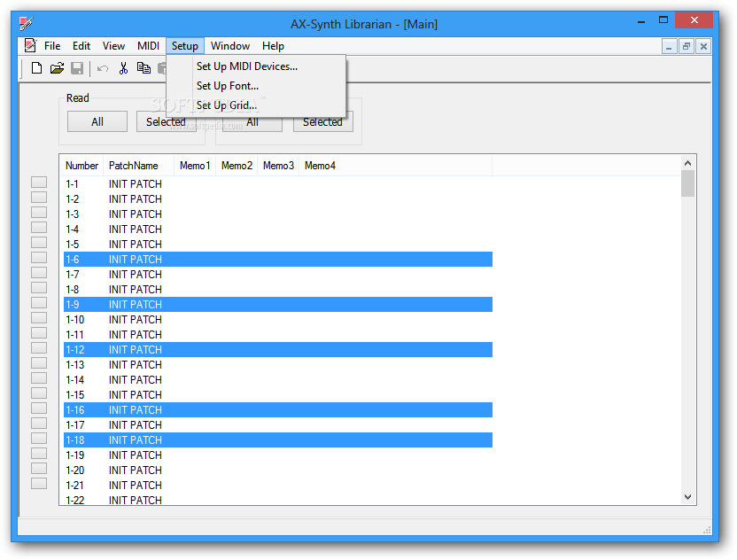Click the Copy toolbar icon
This screenshot has width=737, height=560.
pyautogui.click(x=144, y=68)
